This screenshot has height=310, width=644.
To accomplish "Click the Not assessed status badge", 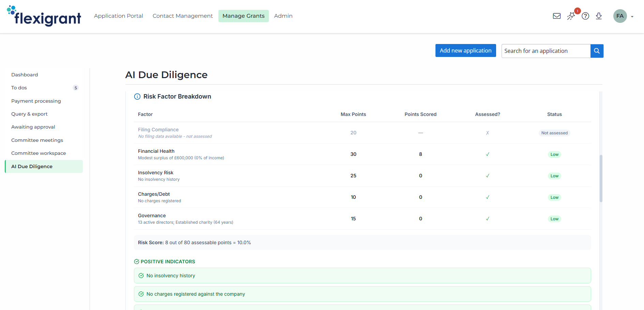I will [x=554, y=133].
